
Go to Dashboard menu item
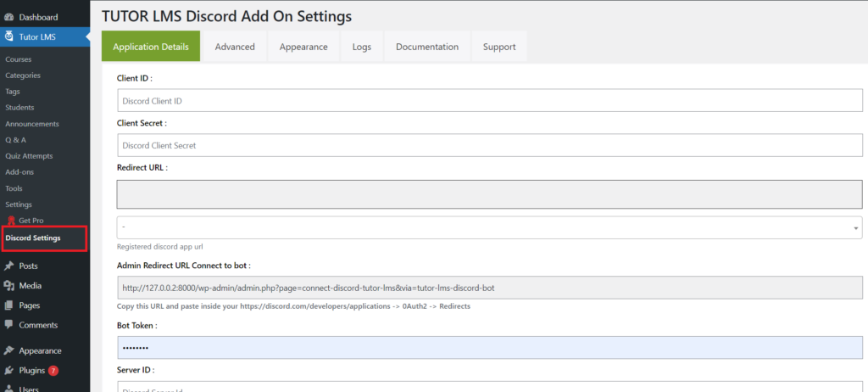pos(38,17)
